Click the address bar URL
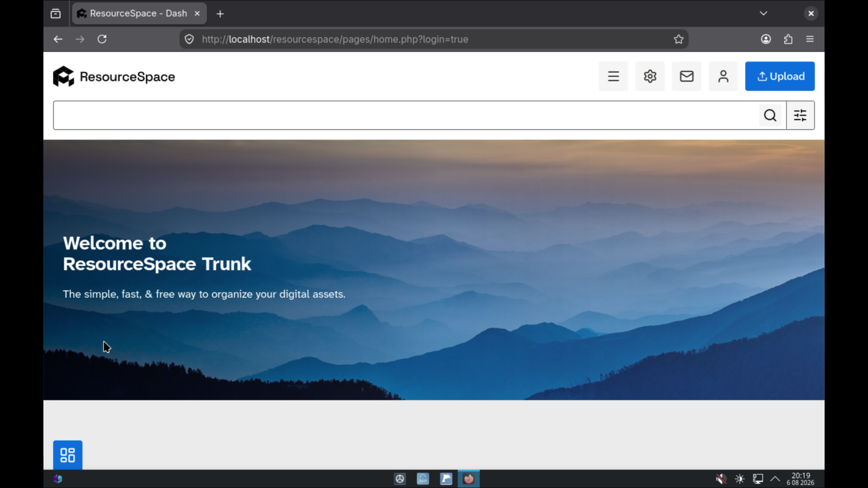Image resolution: width=868 pixels, height=488 pixels. coord(335,39)
